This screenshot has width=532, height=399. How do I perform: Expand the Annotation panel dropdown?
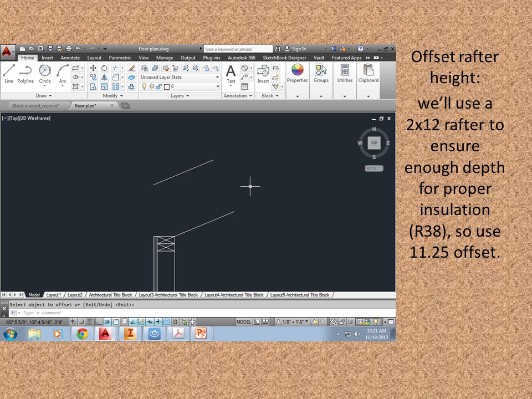click(238, 96)
